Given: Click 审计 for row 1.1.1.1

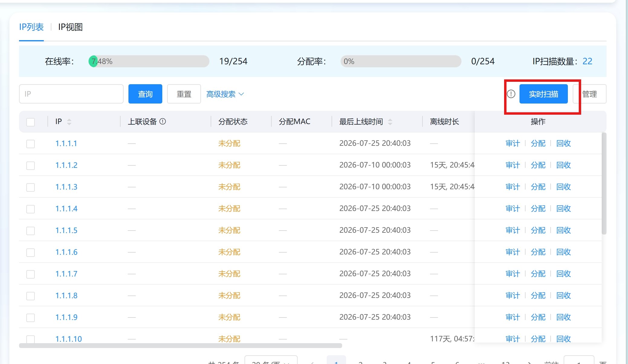Looking at the screenshot, I should point(513,143).
